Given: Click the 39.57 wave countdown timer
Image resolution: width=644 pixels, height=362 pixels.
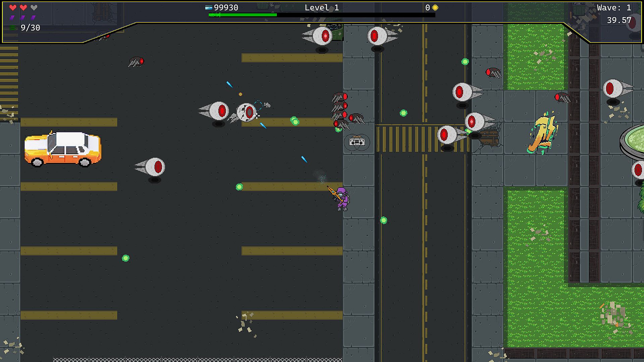Looking at the screenshot, I should [x=619, y=20].
